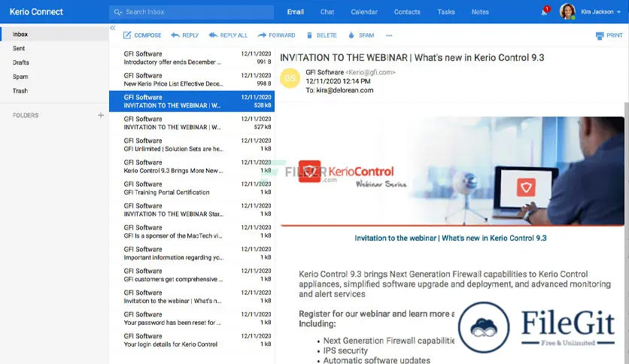629x364 pixels.
Task: Open the Trash folder
Action: (55, 91)
